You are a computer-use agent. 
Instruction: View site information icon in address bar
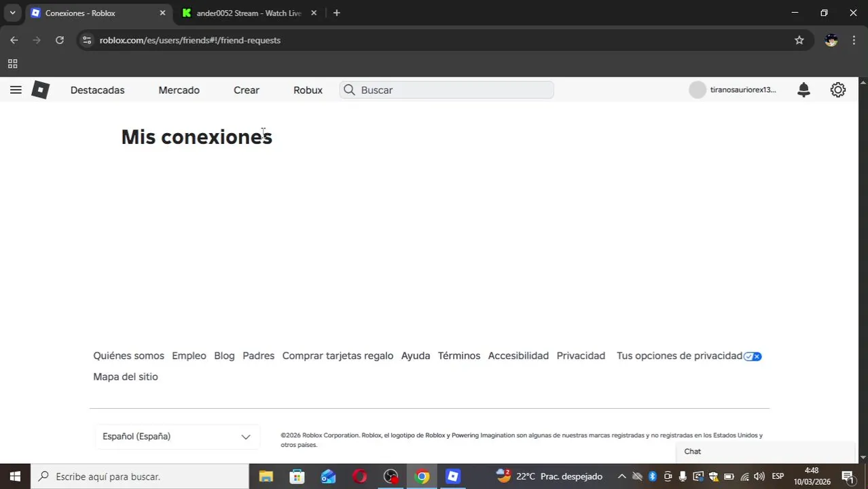86,40
